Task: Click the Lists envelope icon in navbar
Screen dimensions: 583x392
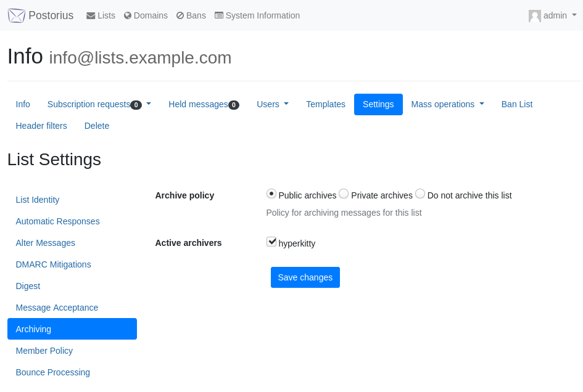Action: coord(91,15)
